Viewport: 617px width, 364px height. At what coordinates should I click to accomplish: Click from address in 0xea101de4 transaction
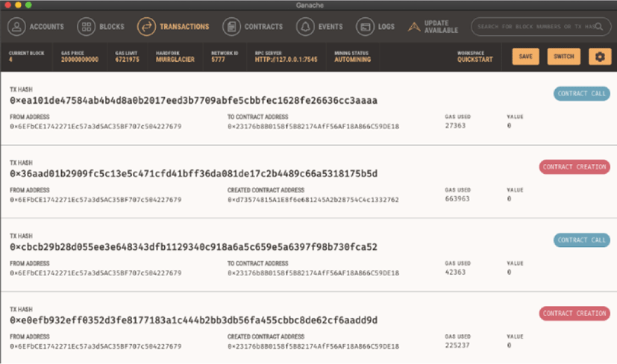coord(95,126)
